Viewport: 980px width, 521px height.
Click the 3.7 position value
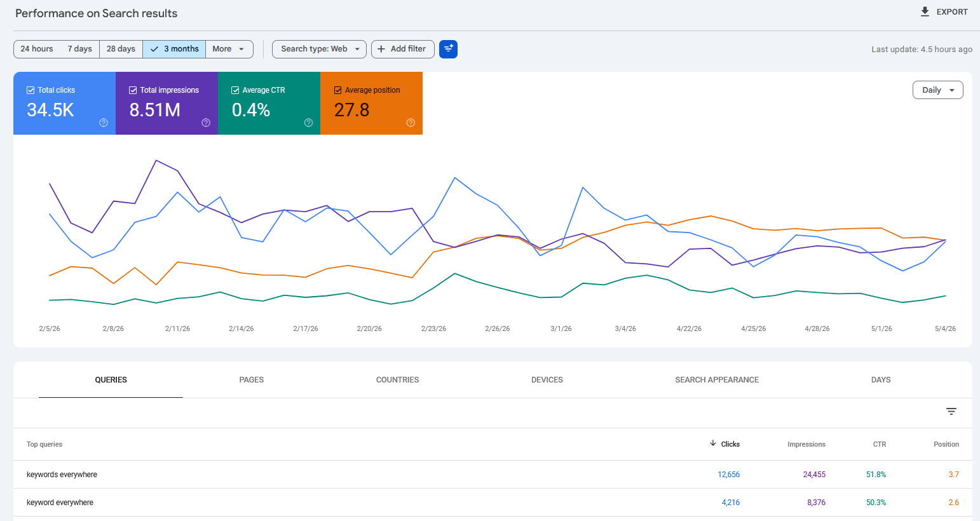(x=953, y=475)
